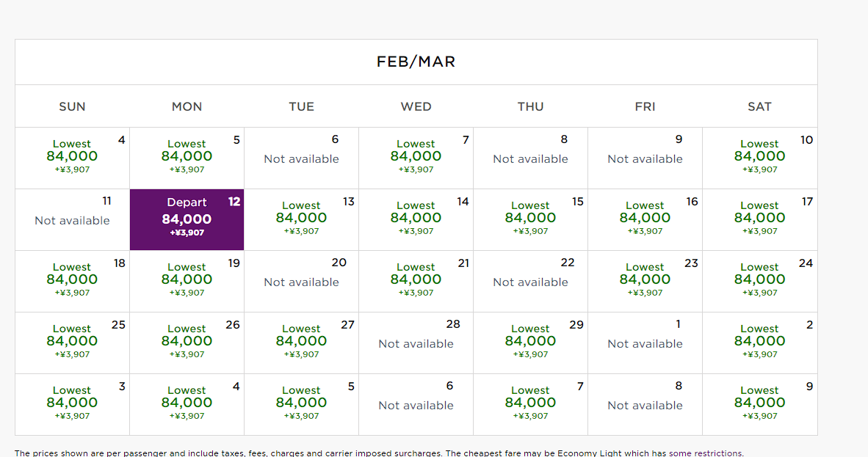Viewport: 868px width, 457px height.
Task: Pick Wednesday Feb 21 fare
Action: pos(416,281)
